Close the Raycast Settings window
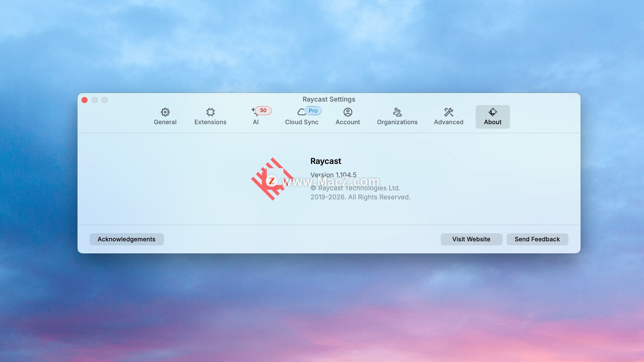Image resolution: width=644 pixels, height=362 pixels. (x=85, y=100)
